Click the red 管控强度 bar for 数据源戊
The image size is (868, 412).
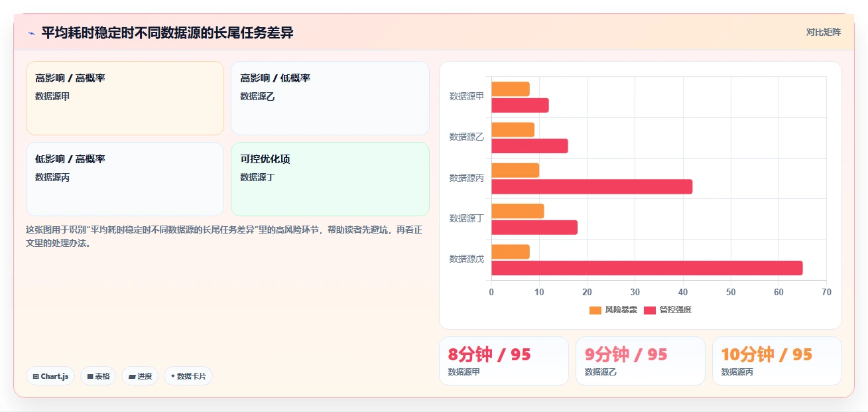pyautogui.click(x=647, y=268)
